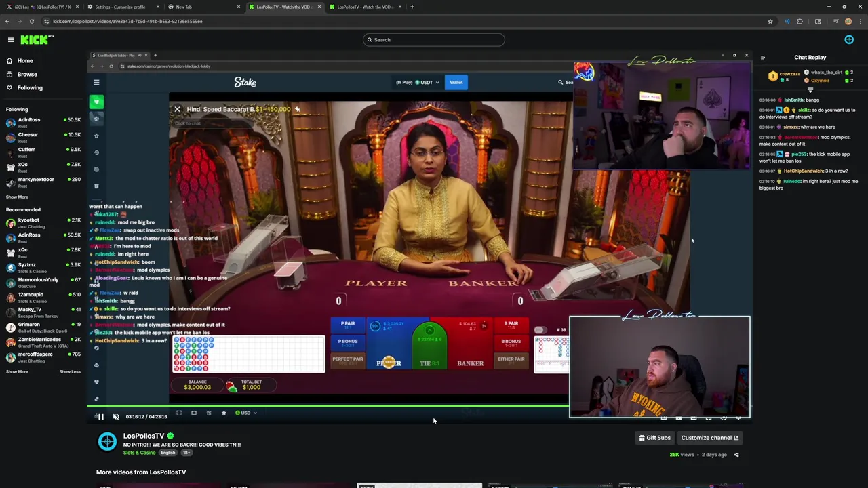This screenshot has width=868, height=488.
Task: Open a new browser tab with plus
Action: [412, 7]
